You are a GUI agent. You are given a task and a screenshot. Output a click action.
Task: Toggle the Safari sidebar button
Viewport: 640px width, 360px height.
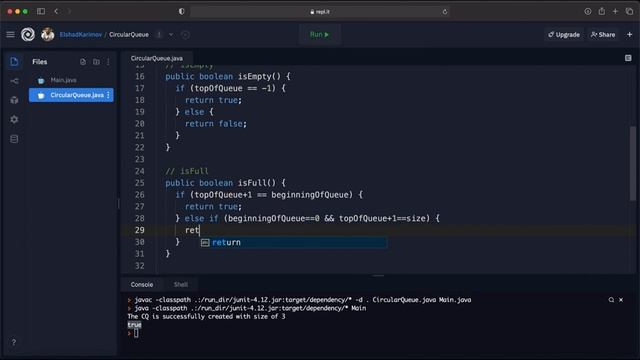41,11
